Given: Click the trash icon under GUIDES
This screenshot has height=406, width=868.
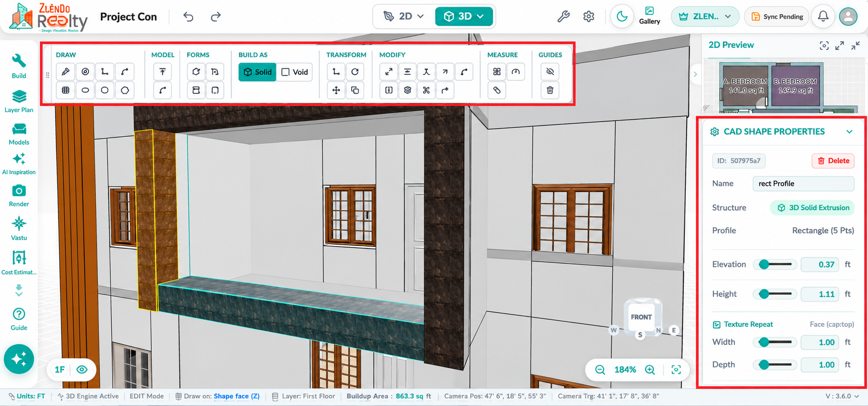Looking at the screenshot, I should [x=550, y=90].
